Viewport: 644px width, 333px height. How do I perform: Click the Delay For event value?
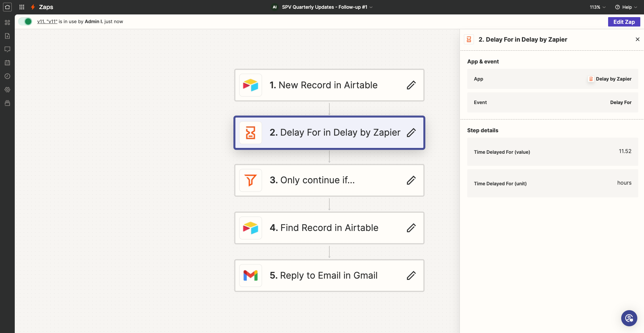pyautogui.click(x=621, y=102)
